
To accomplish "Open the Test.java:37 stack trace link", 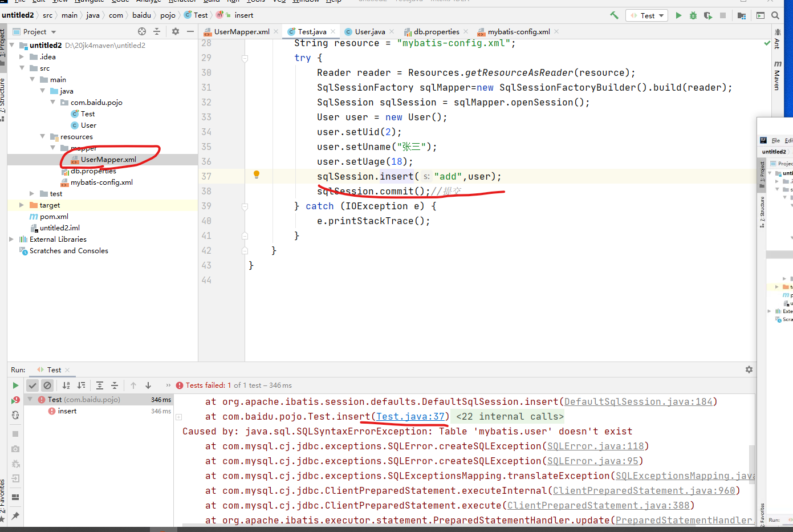I will coord(410,417).
